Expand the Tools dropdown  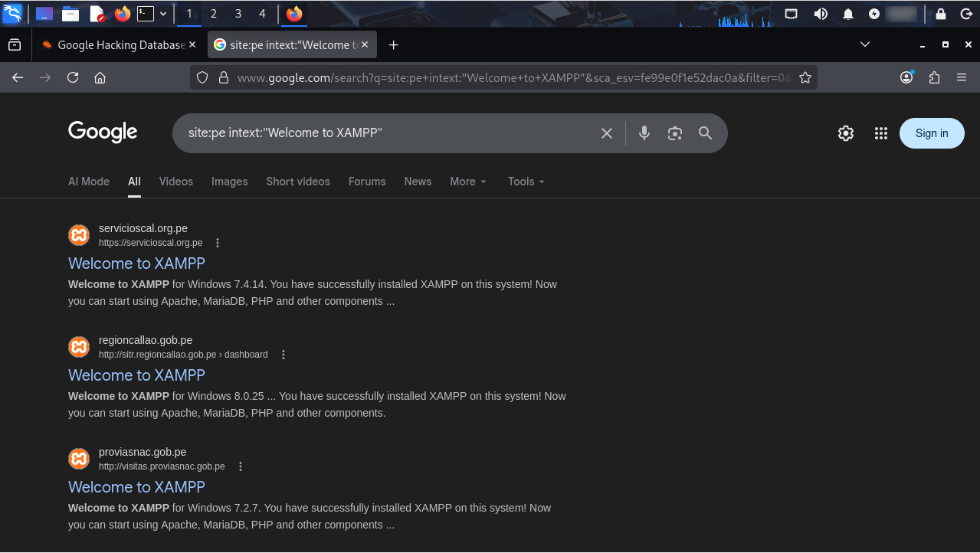click(526, 182)
